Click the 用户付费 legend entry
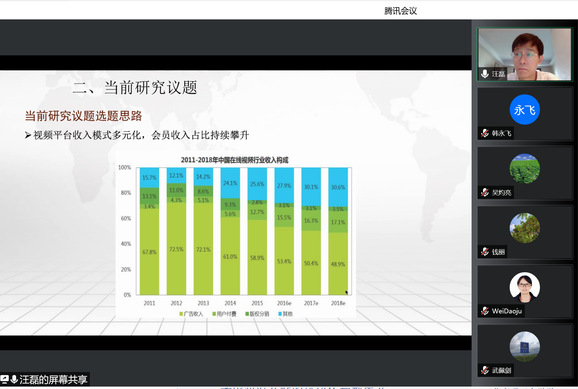Viewport: 578px width, 389px height. point(224,314)
